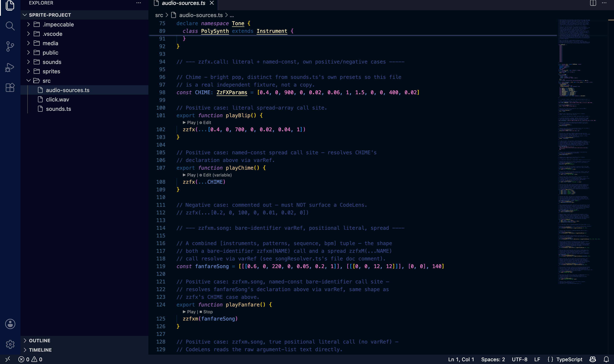Open remote window indicator
Image resolution: width=614 pixels, height=364 pixels.
point(8,359)
